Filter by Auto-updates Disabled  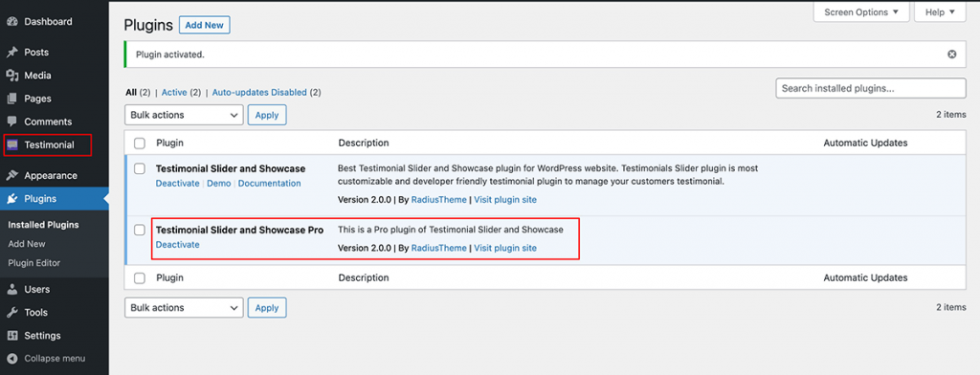pyautogui.click(x=259, y=93)
